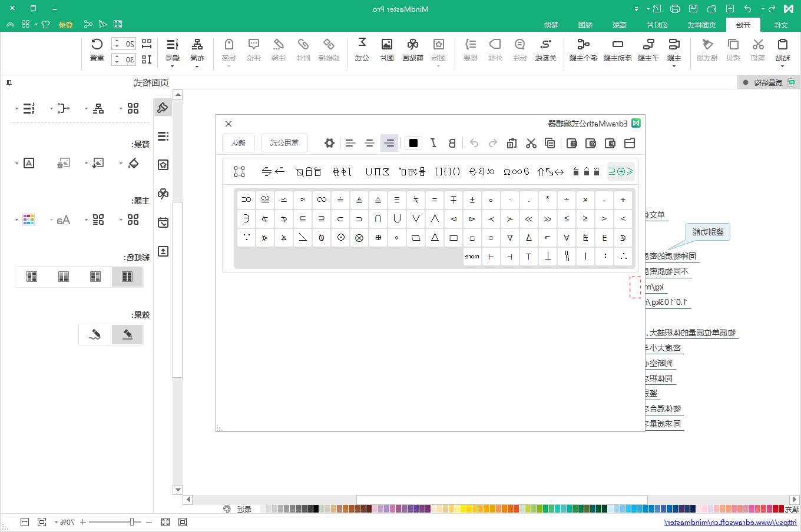Collapse the ribbon with chevron

(10, 24)
